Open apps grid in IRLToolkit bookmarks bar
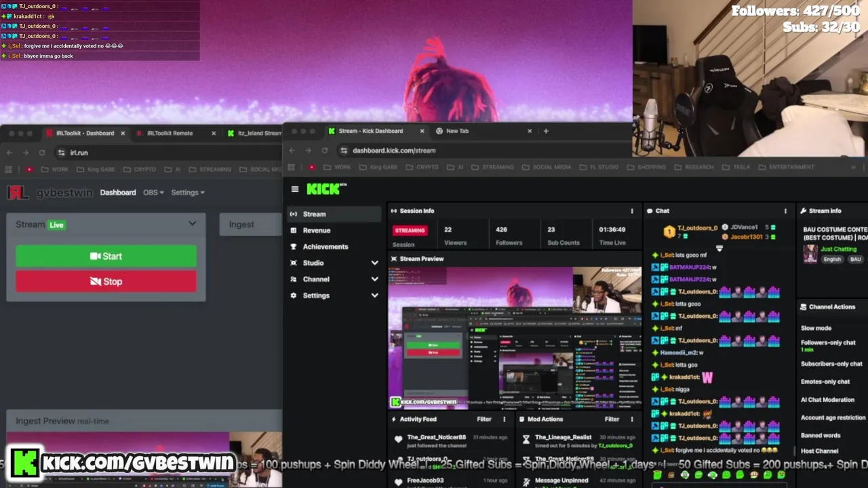868x488 pixels. (x=9, y=169)
